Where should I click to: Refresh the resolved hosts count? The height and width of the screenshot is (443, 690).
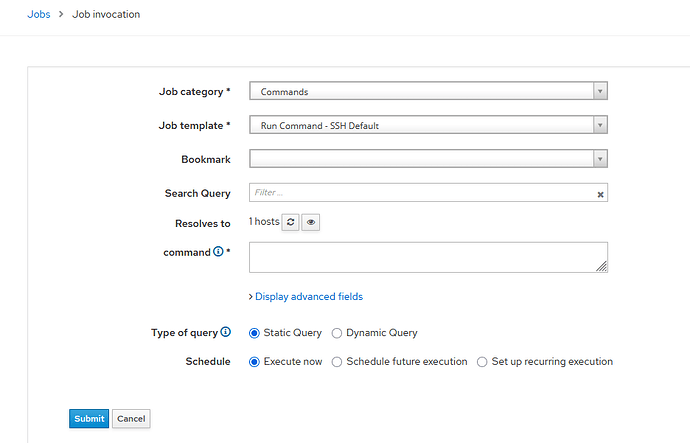click(290, 222)
